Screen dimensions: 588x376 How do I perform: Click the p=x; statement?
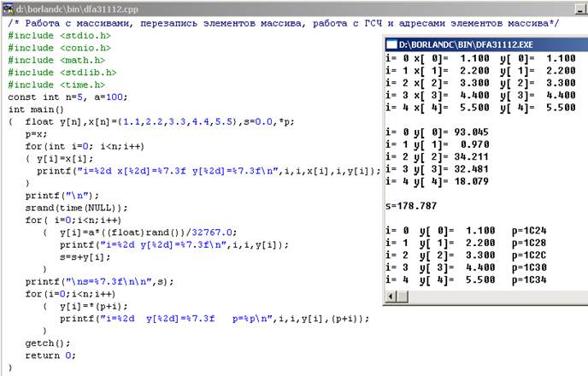point(37,134)
